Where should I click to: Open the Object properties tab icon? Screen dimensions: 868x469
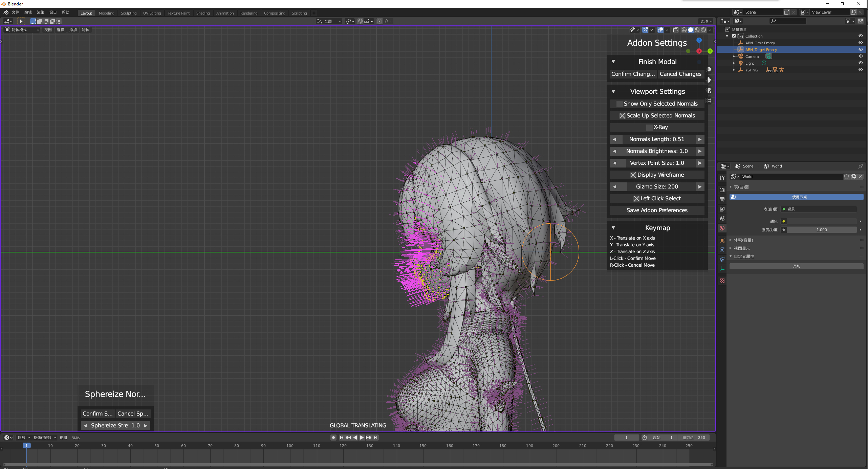pos(722,240)
